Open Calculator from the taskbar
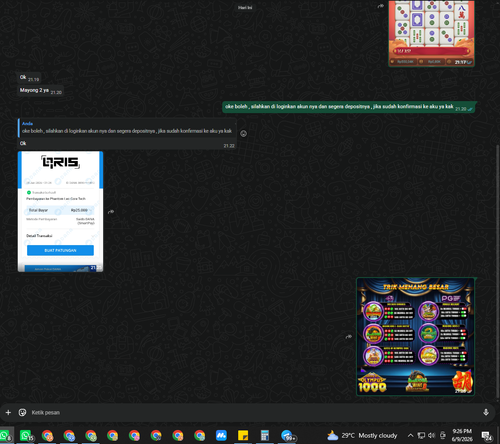Viewport: 500px width, 444px height. [265, 435]
